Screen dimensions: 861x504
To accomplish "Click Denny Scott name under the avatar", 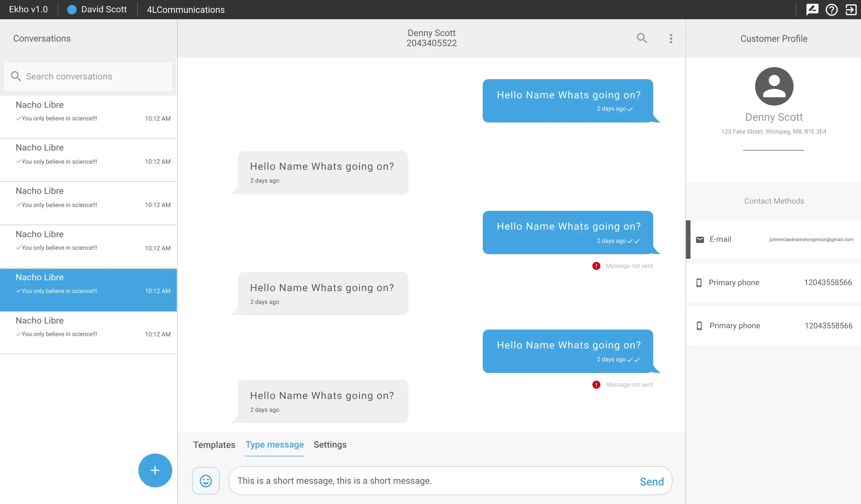I will click(774, 117).
